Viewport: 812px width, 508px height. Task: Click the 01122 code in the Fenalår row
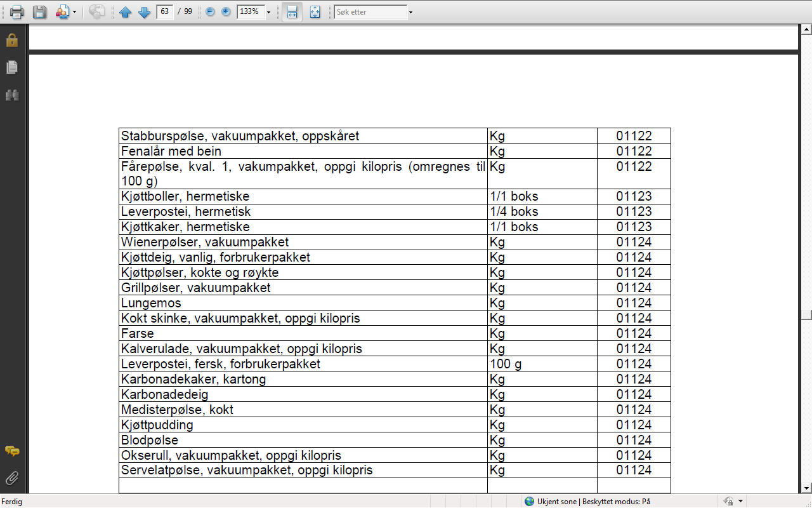[634, 151]
